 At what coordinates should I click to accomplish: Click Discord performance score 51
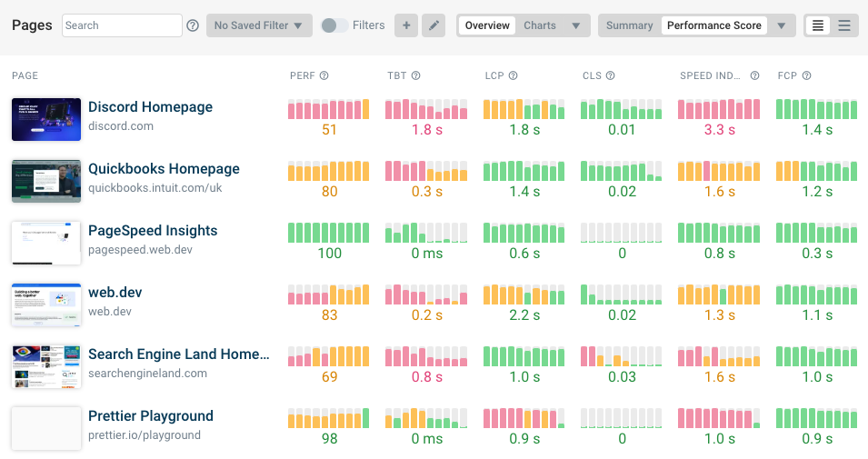click(329, 130)
